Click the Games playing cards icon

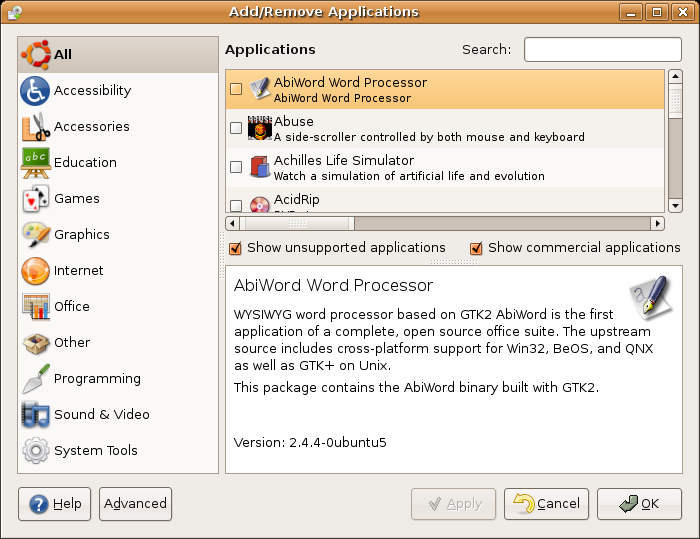(x=35, y=199)
